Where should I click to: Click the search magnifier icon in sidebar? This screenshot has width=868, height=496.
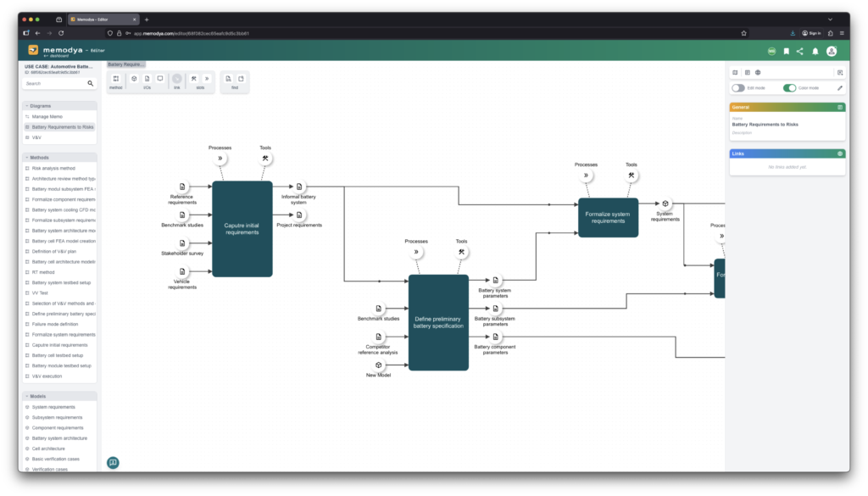tap(91, 84)
